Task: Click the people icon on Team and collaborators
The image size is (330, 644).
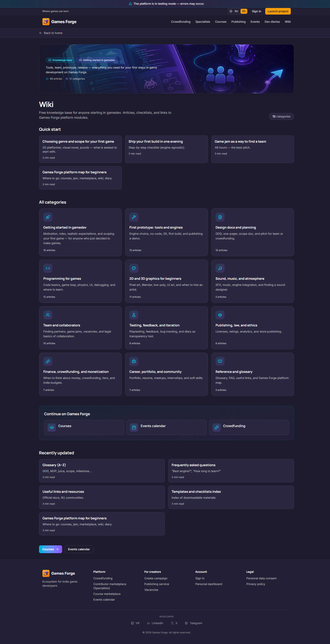Action: click(48, 315)
